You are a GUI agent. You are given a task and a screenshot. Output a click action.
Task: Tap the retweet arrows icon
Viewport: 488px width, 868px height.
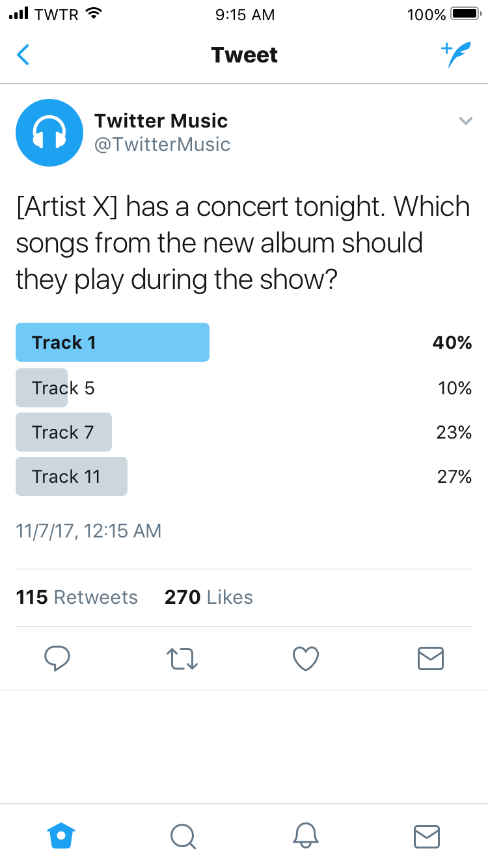(183, 658)
